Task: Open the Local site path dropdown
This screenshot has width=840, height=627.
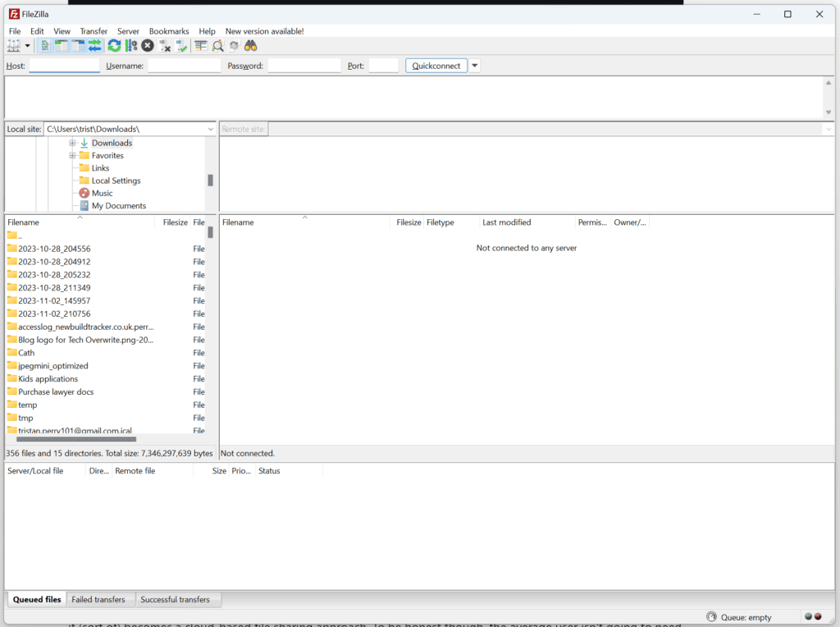Action: click(x=210, y=129)
